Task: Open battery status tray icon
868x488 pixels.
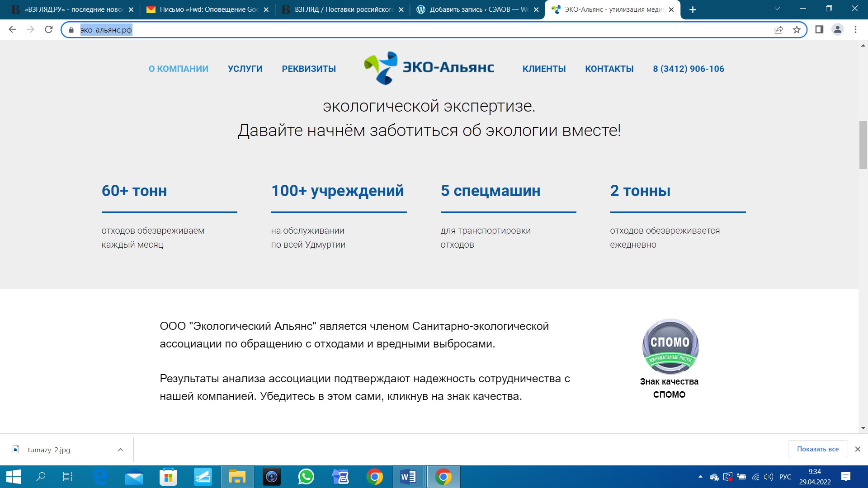Action: (741, 477)
